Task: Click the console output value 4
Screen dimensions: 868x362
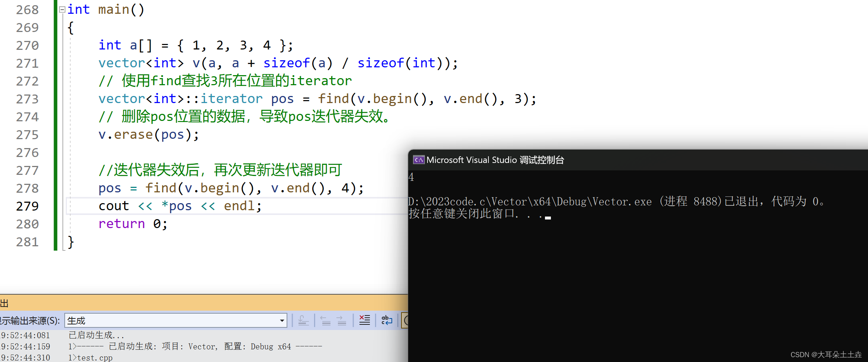Action: click(x=411, y=177)
